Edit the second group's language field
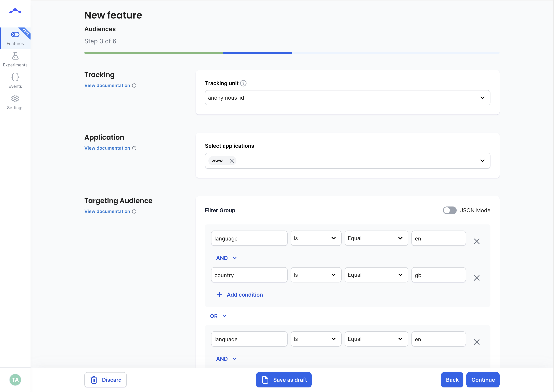Viewport: 554px width, 392px height. 249,339
